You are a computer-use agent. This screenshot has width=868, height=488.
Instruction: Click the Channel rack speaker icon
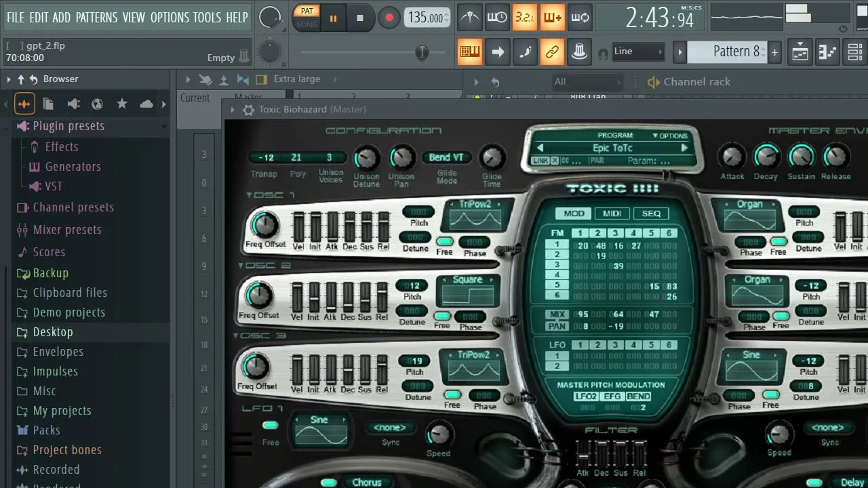point(653,82)
